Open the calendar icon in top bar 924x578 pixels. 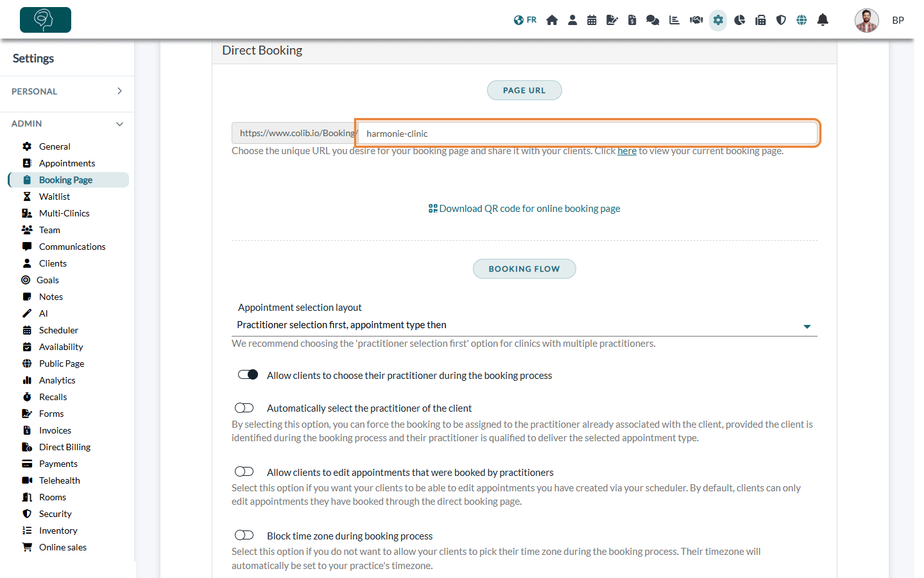pyautogui.click(x=592, y=20)
